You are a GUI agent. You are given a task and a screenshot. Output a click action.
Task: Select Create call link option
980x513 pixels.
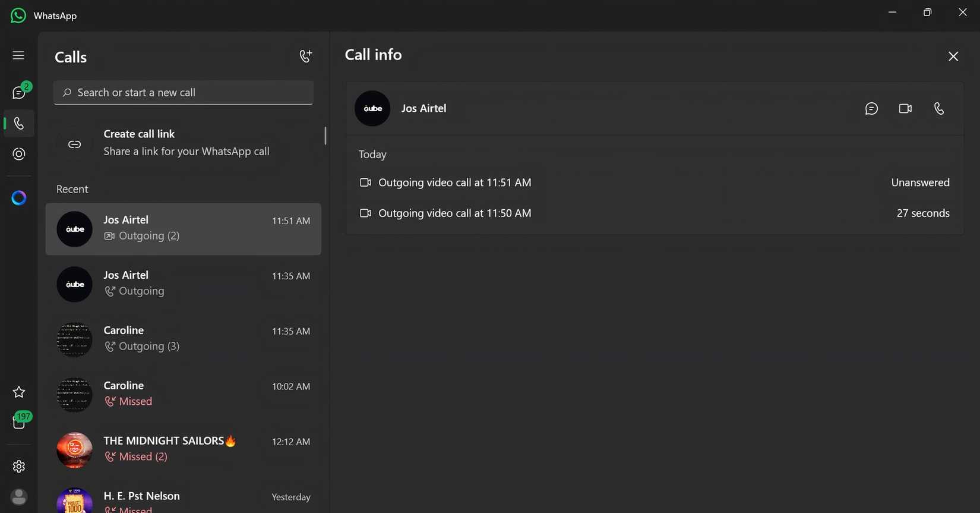(x=184, y=143)
